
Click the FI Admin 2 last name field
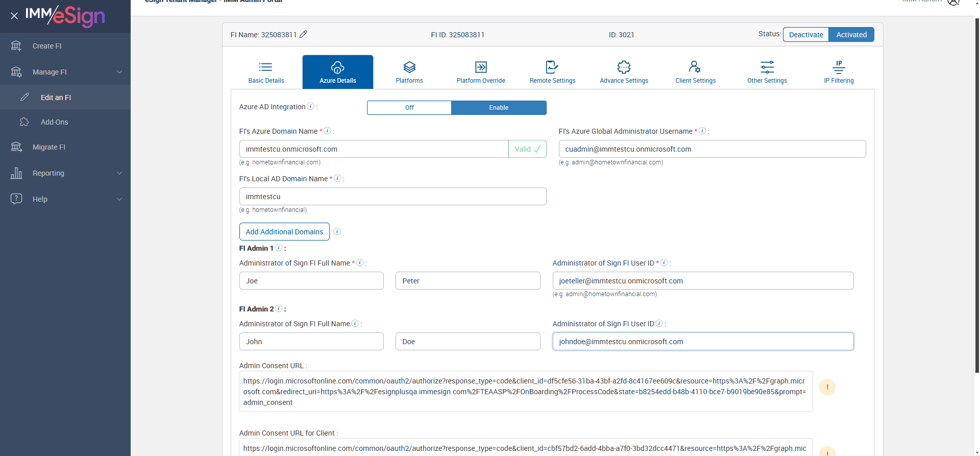click(x=468, y=342)
